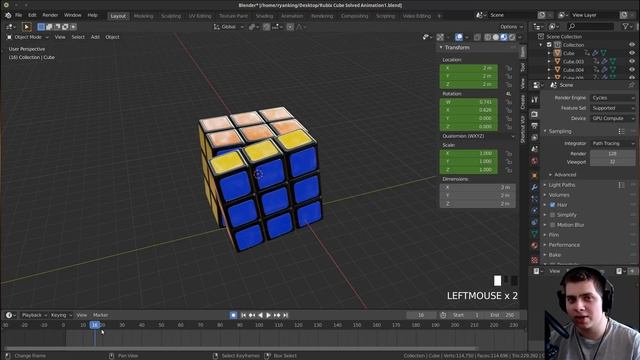Image resolution: width=640 pixels, height=360 pixels.
Task: Hide Collection with its eye icon
Action: [632, 45]
